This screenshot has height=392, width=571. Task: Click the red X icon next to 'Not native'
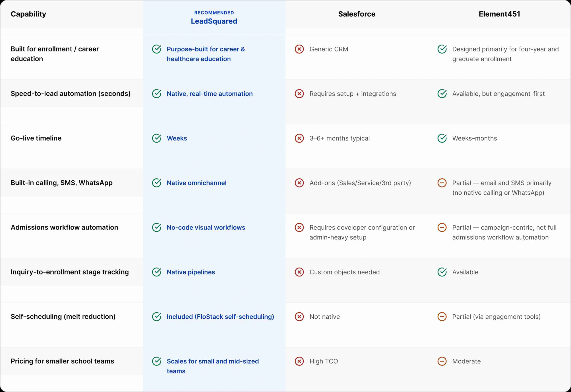(299, 317)
